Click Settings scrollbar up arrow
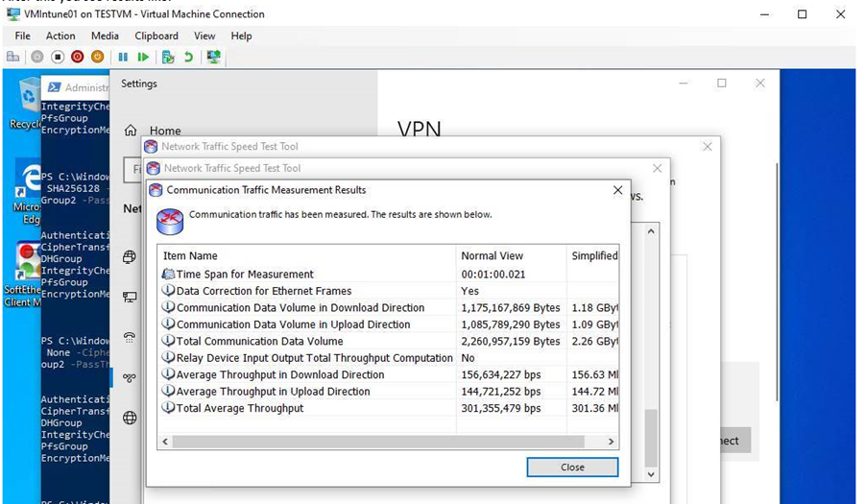The image size is (865, 504). point(651,231)
